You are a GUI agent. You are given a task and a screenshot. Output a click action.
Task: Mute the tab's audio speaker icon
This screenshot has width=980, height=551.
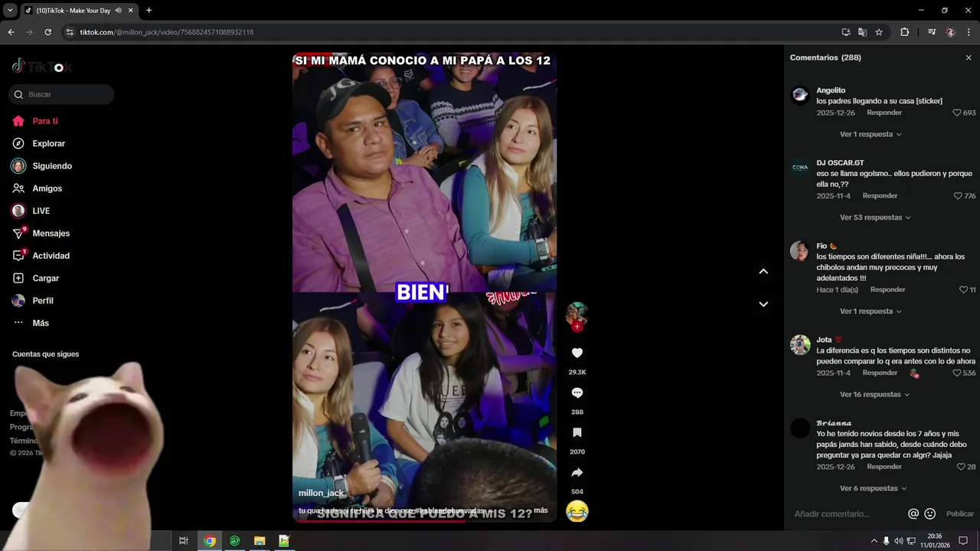(120, 11)
